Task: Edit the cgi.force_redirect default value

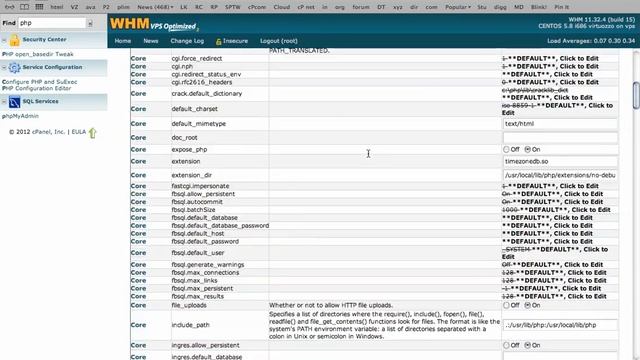Action: point(550,58)
